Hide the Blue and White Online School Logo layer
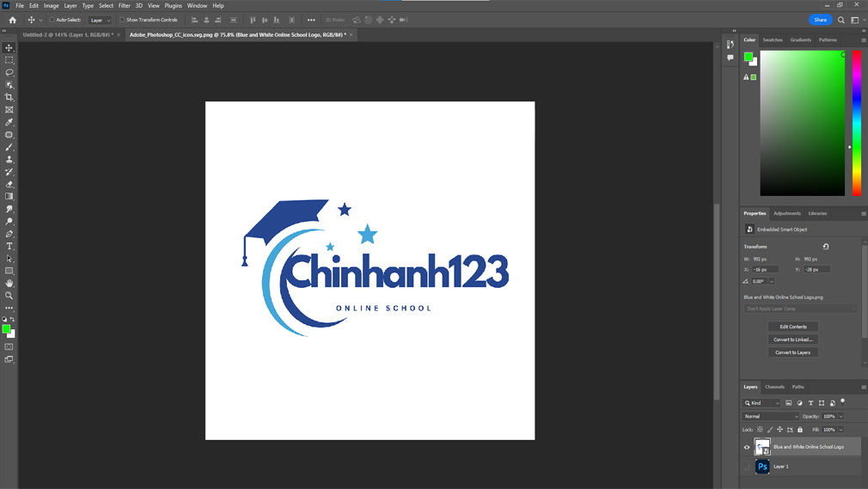868x489 pixels. click(747, 447)
